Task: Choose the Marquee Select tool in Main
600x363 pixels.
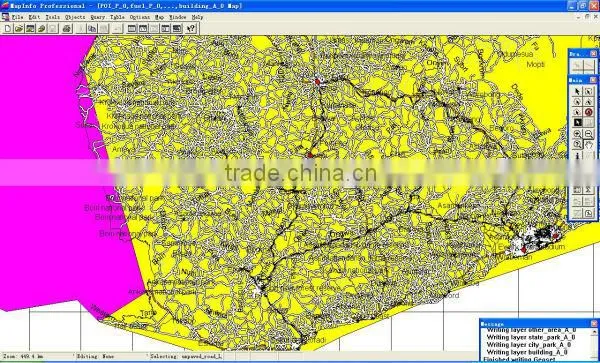Action: coord(589,91)
